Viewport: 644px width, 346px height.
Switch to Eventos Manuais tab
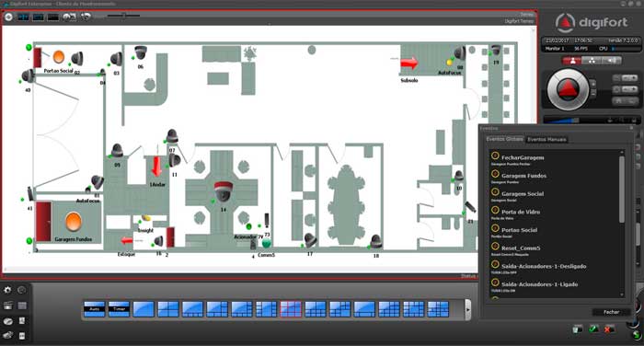coord(546,139)
